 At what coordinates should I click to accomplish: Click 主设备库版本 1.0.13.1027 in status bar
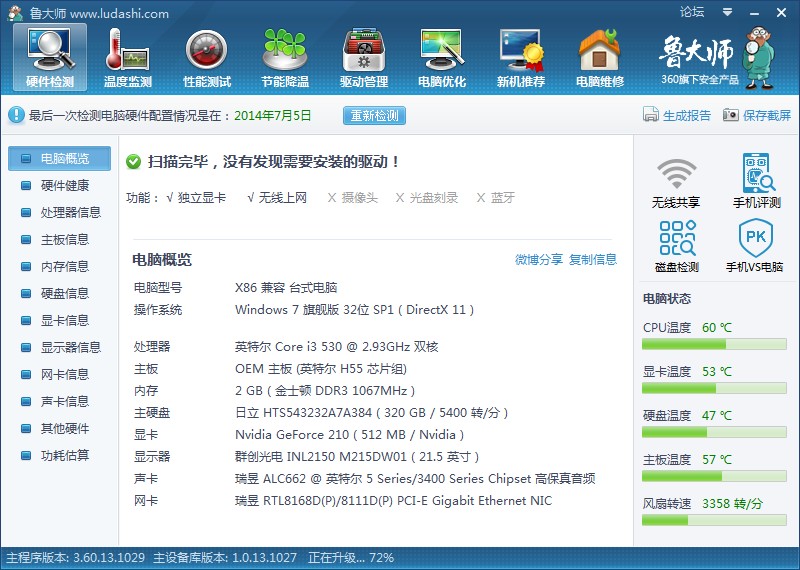225,558
